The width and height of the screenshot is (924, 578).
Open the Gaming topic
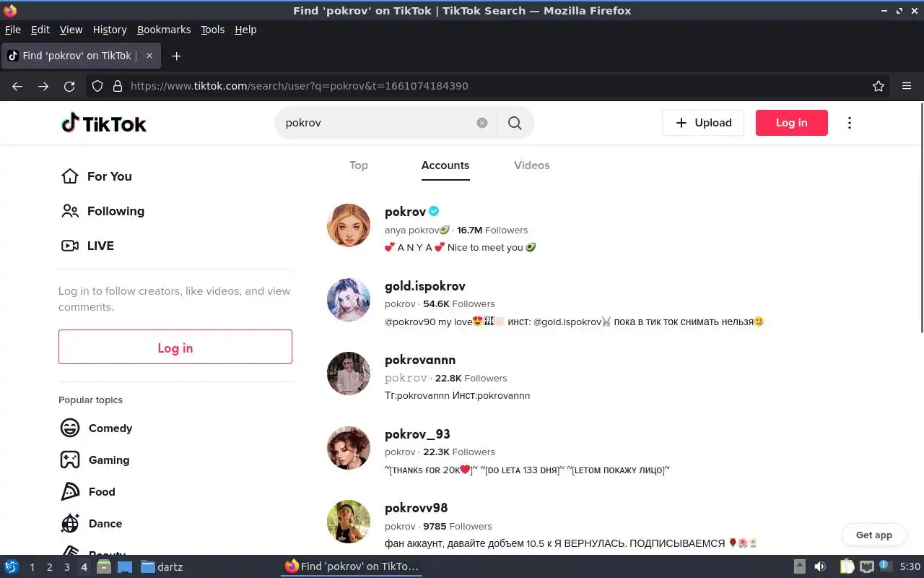tap(109, 460)
